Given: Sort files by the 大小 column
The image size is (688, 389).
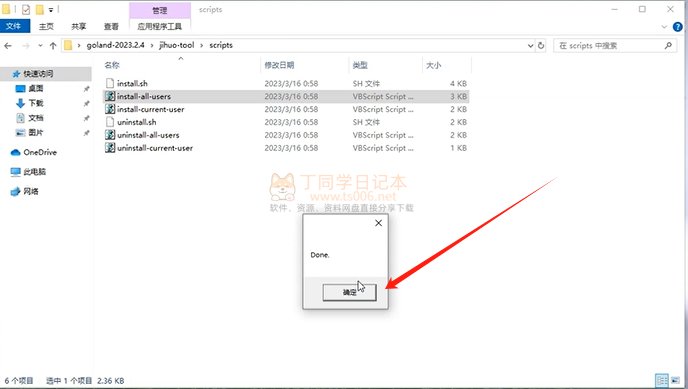Looking at the screenshot, I should click(434, 65).
